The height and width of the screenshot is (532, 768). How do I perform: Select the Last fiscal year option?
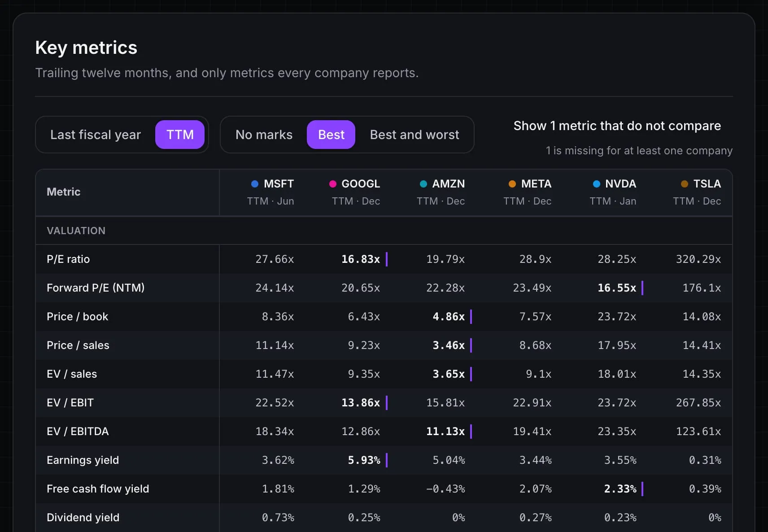point(96,135)
